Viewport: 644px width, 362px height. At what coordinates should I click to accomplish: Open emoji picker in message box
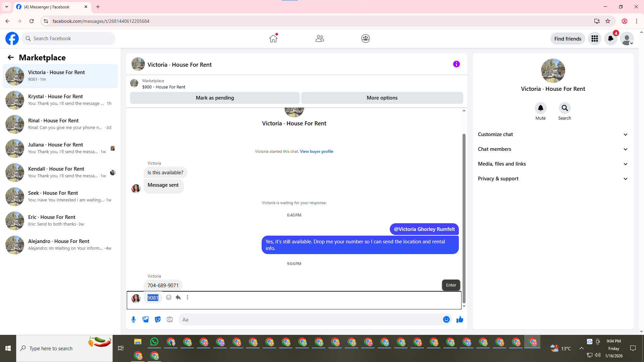coord(446,319)
